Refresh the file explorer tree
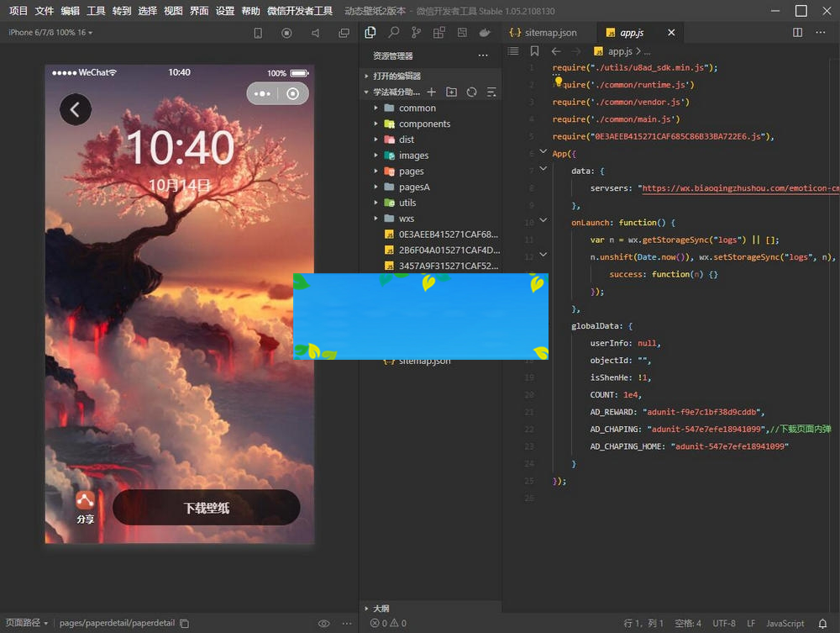The width and height of the screenshot is (840, 633). (472, 92)
